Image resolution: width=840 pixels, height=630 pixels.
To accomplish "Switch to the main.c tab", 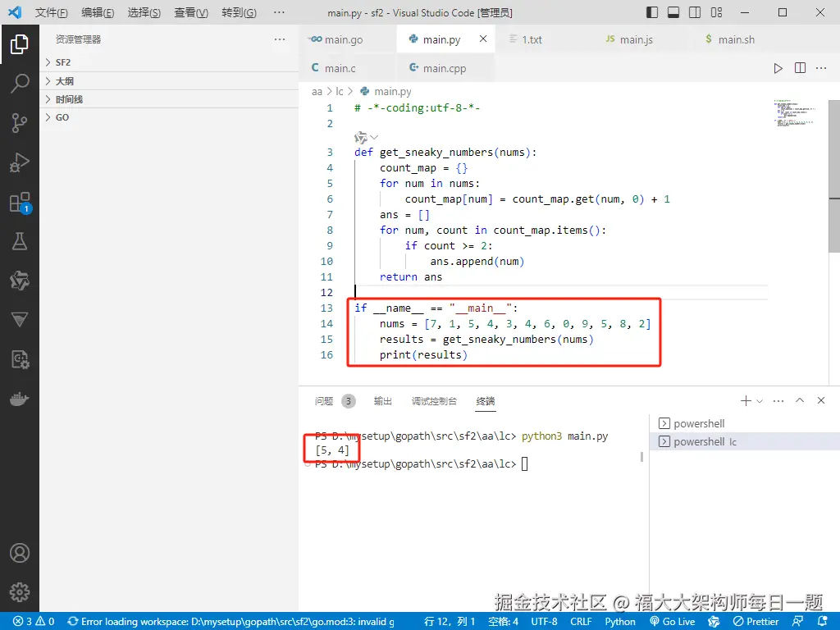I will tap(348, 68).
